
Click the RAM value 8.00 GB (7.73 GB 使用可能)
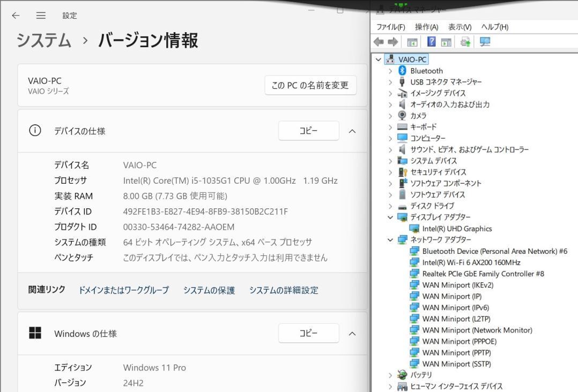coord(175,196)
